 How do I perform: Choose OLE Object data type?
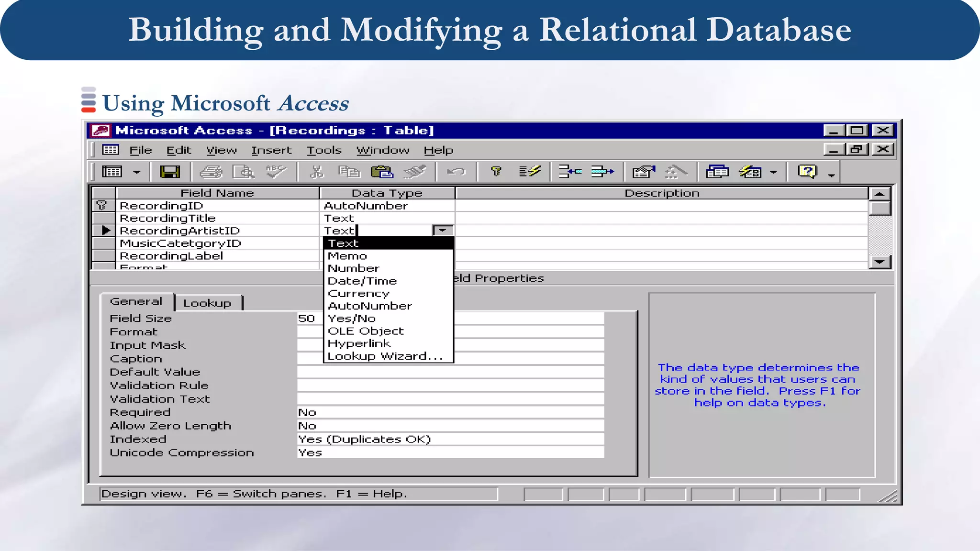click(x=389, y=331)
